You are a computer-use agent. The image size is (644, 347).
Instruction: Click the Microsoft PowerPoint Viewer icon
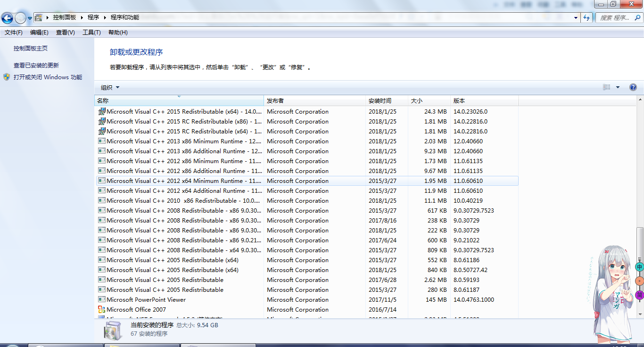click(102, 300)
